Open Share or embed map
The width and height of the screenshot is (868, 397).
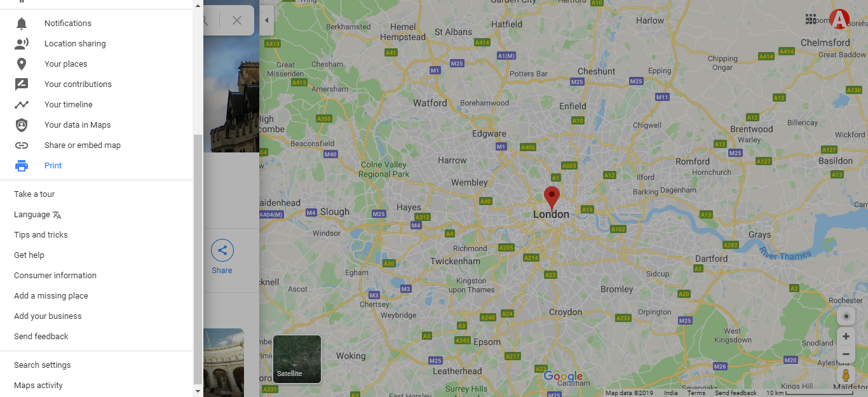pos(83,145)
